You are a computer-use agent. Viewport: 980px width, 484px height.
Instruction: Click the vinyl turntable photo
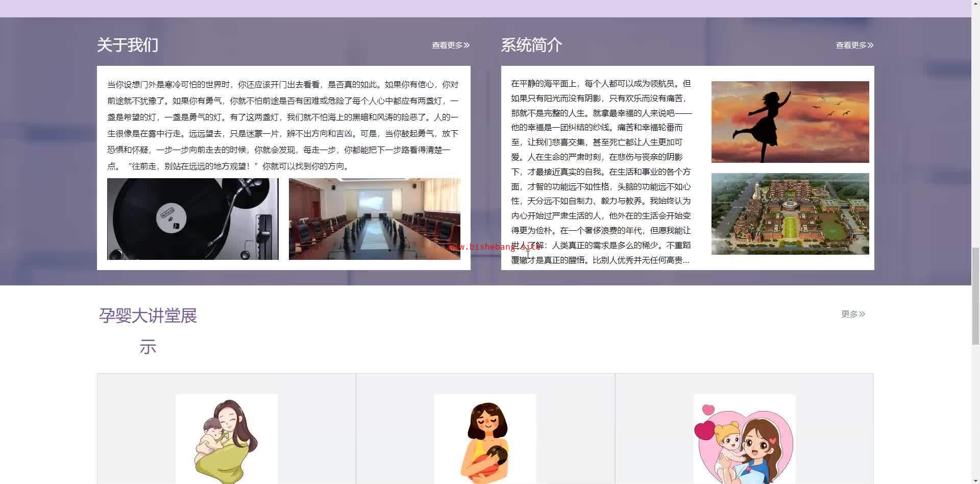tap(192, 219)
